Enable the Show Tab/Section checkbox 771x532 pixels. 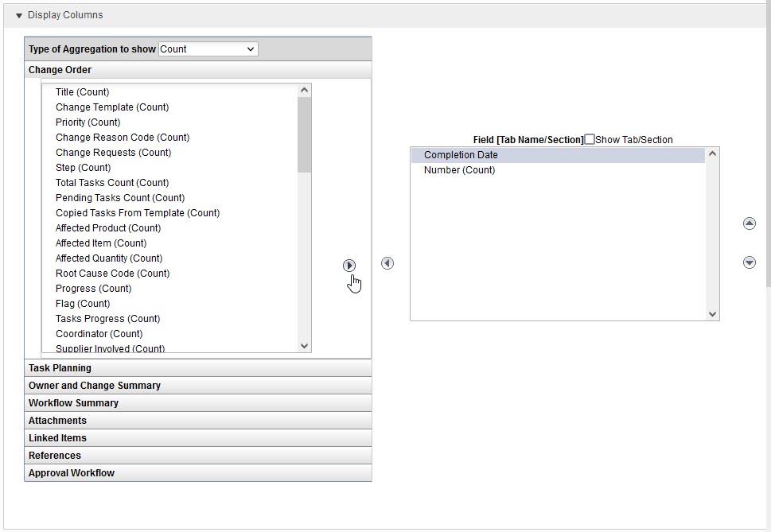click(x=590, y=139)
